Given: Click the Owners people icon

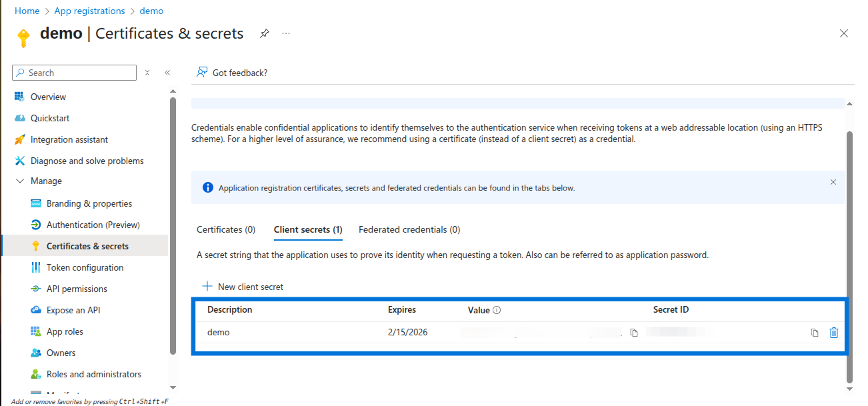Looking at the screenshot, I should coord(35,353).
